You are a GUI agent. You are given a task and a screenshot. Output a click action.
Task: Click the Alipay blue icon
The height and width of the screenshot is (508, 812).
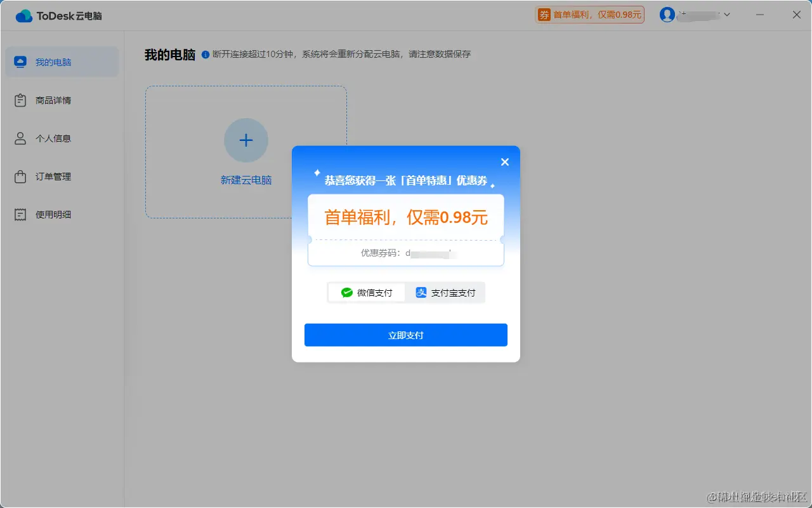click(421, 292)
